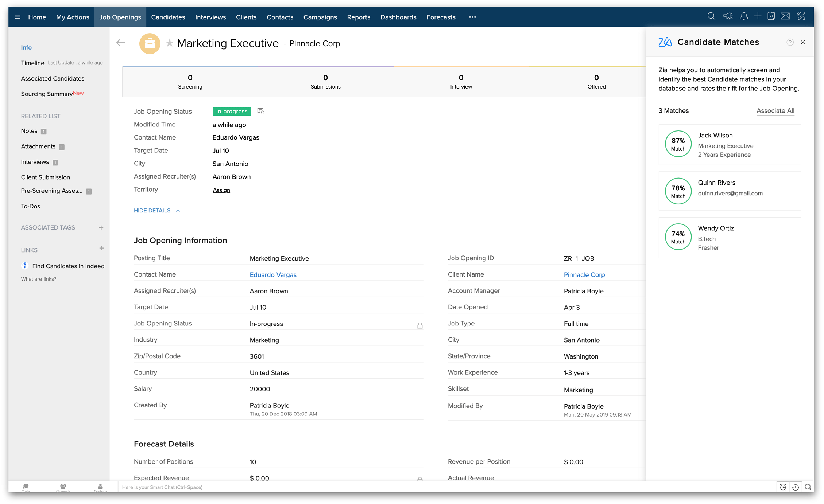Screen dimensions: 824x504
Task: Open more modules ellipsis menu
Action: coord(472,17)
